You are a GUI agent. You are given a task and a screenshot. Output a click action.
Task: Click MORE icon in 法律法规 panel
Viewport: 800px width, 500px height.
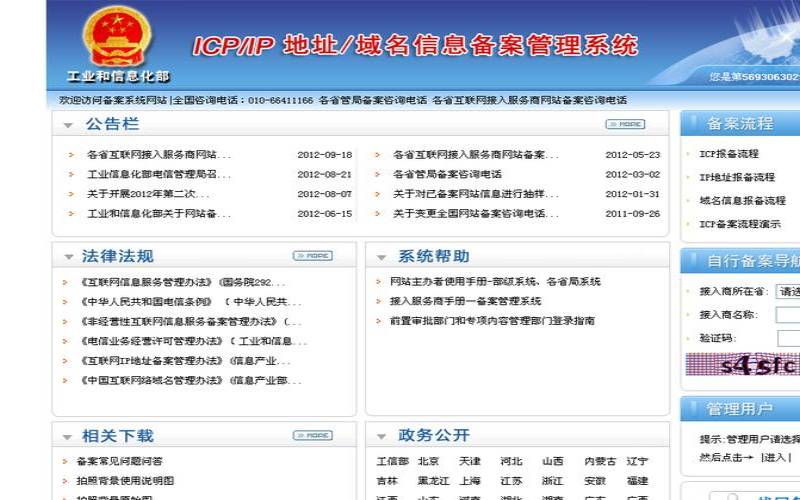point(312,256)
